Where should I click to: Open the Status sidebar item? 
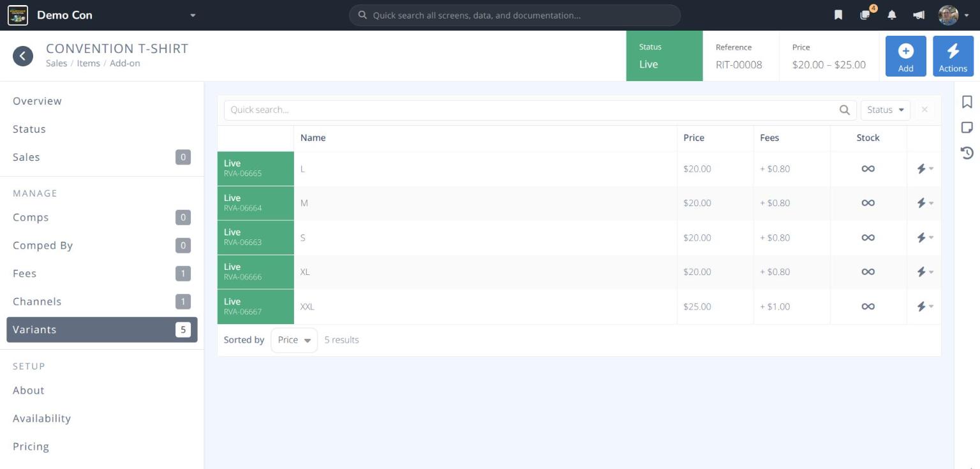(x=102, y=129)
